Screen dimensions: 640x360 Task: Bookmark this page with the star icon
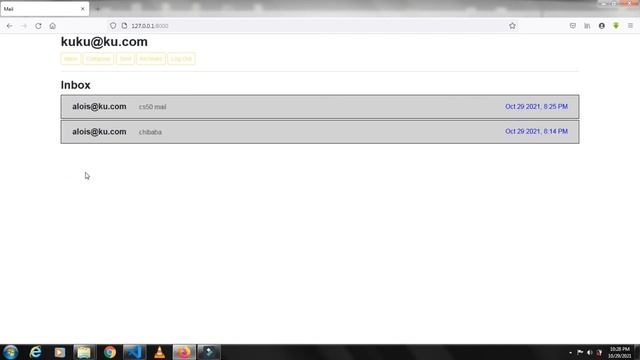512,26
